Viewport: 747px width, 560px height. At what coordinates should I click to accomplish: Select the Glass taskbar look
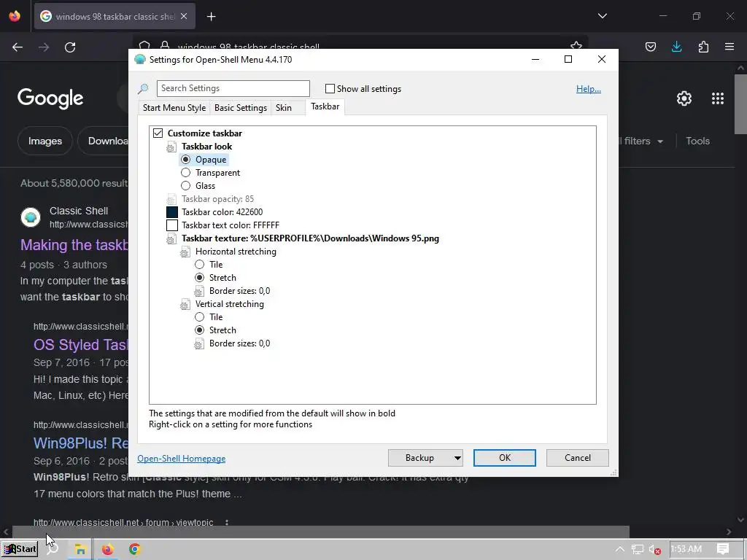click(x=186, y=186)
